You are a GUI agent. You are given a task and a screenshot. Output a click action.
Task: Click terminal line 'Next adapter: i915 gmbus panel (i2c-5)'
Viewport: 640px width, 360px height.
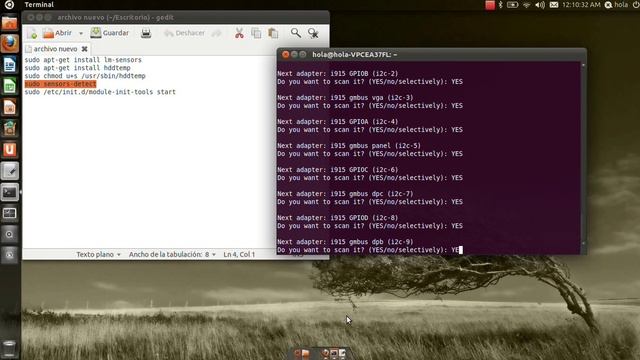click(349, 146)
